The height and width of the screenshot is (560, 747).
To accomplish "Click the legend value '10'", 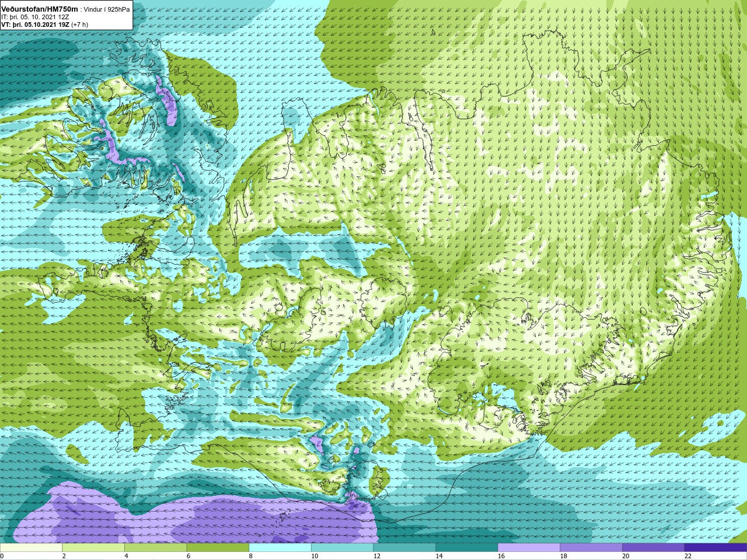I will 315,556.
